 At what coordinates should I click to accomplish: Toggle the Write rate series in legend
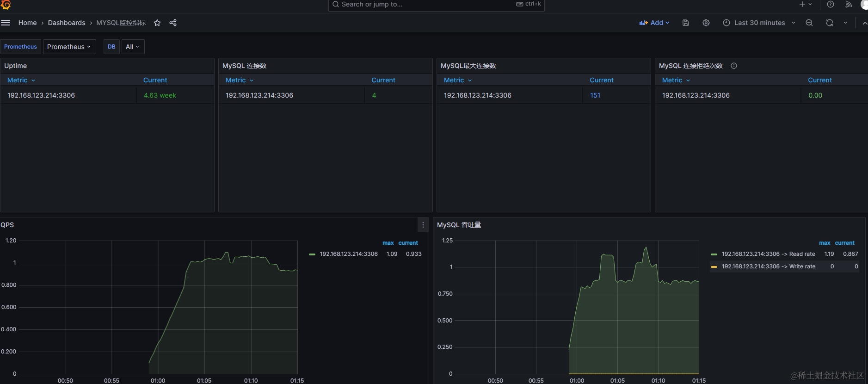pos(769,266)
